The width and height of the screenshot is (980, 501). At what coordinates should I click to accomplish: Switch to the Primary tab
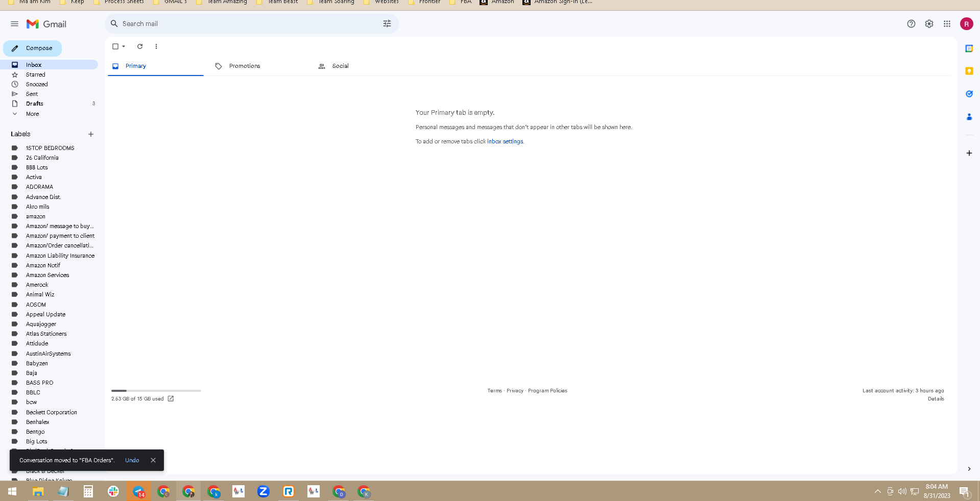155,66
